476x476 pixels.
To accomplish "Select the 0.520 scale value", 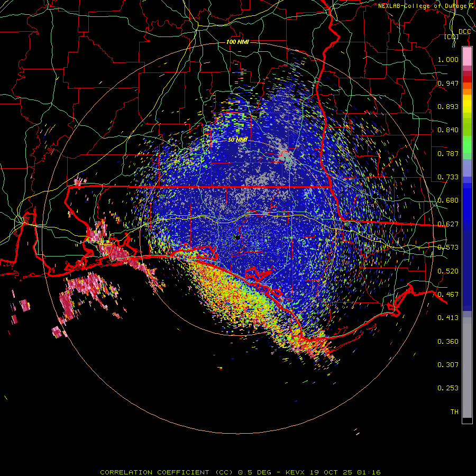I will point(448,271).
